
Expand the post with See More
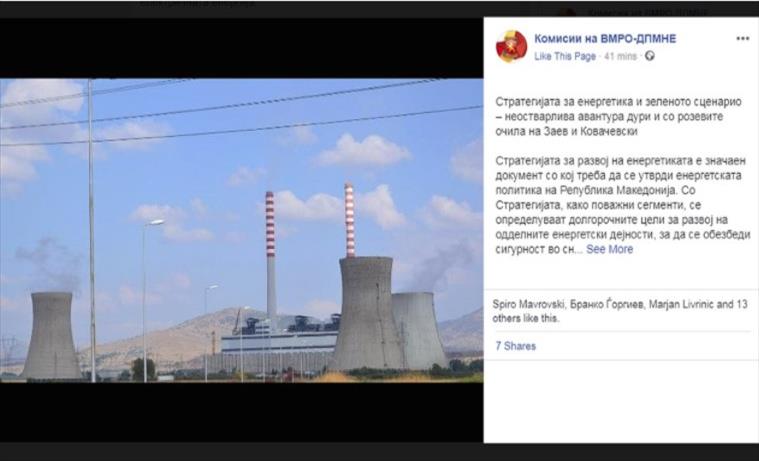[x=609, y=249]
